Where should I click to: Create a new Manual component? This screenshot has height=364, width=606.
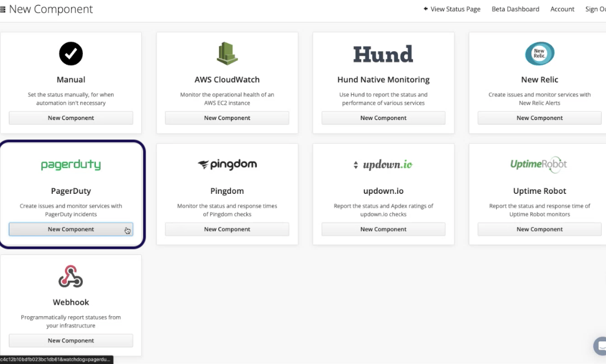click(x=71, y=118)
